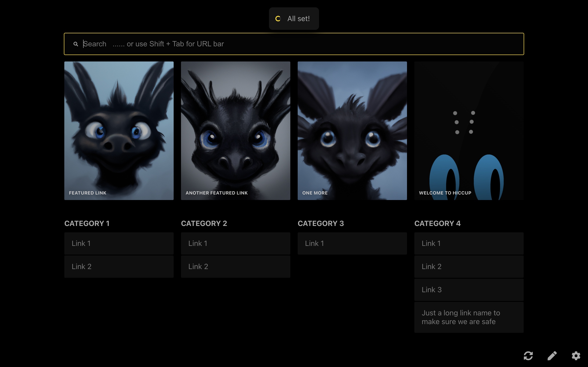The image size is (588, 367).
Task: Open the One More featured card
Action: pyautogui.click(x=352, y=131)
